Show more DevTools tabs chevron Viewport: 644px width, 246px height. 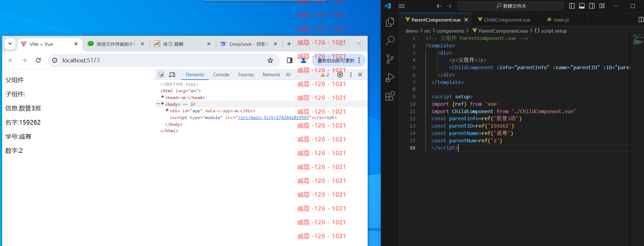pos(288,75)
